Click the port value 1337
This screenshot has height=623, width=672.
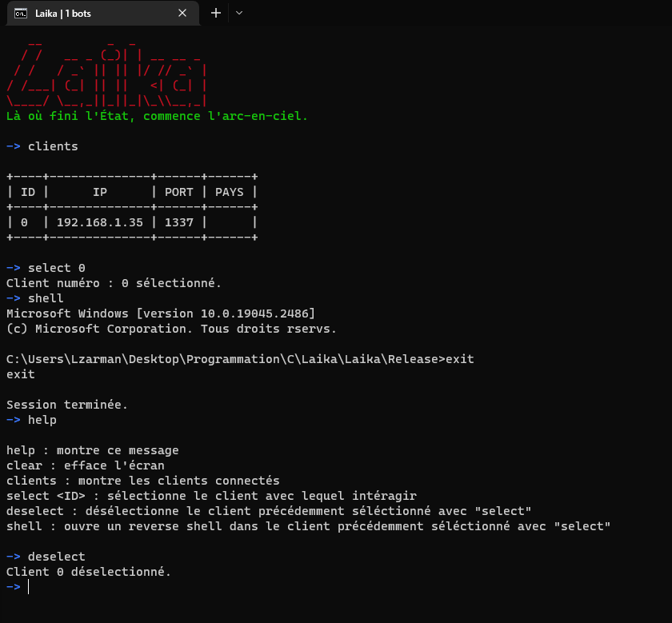click(x=179, y=222)
